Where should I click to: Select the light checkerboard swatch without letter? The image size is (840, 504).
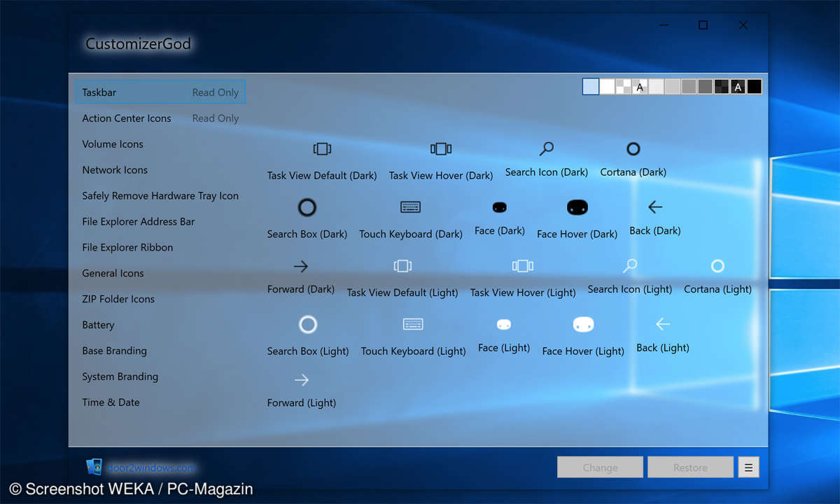click(x=623, y=87)
